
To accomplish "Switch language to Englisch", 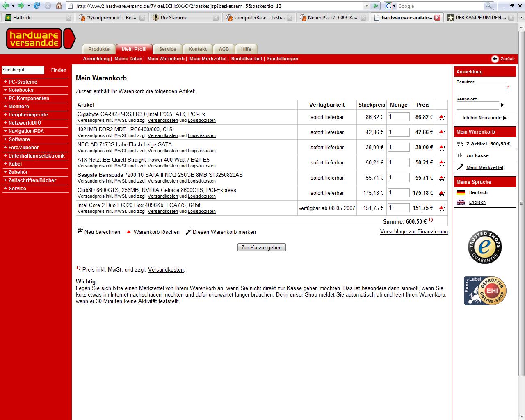I will 477,202.
